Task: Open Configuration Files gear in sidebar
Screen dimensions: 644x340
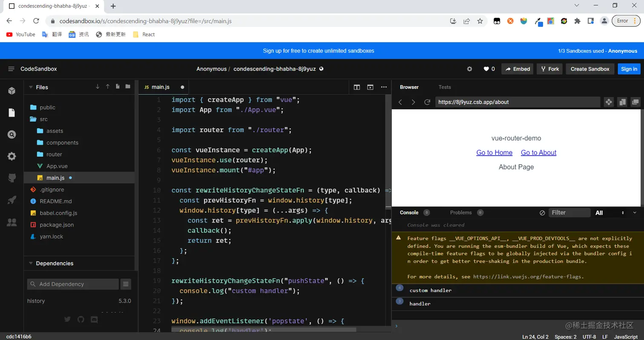Action: point(12,156)
